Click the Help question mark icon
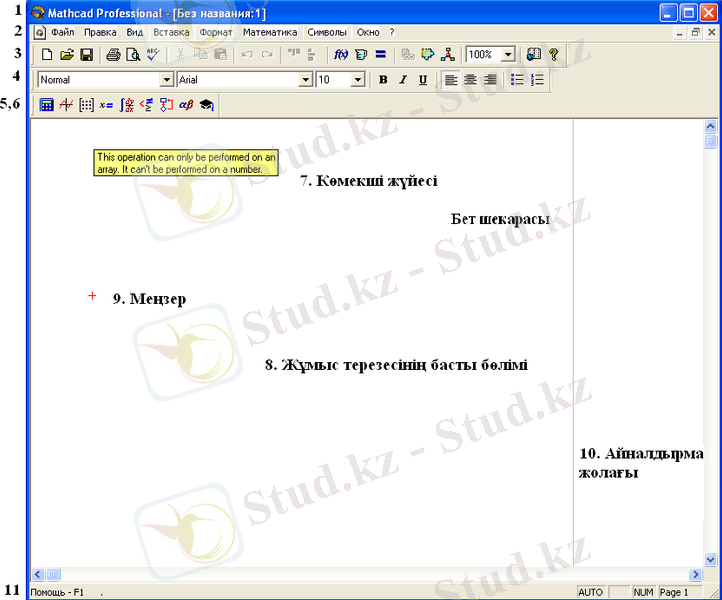 coord(554,55)
